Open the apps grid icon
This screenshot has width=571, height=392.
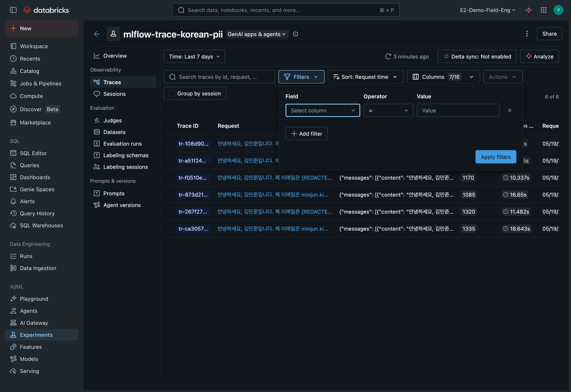click(x=543, y=10)
